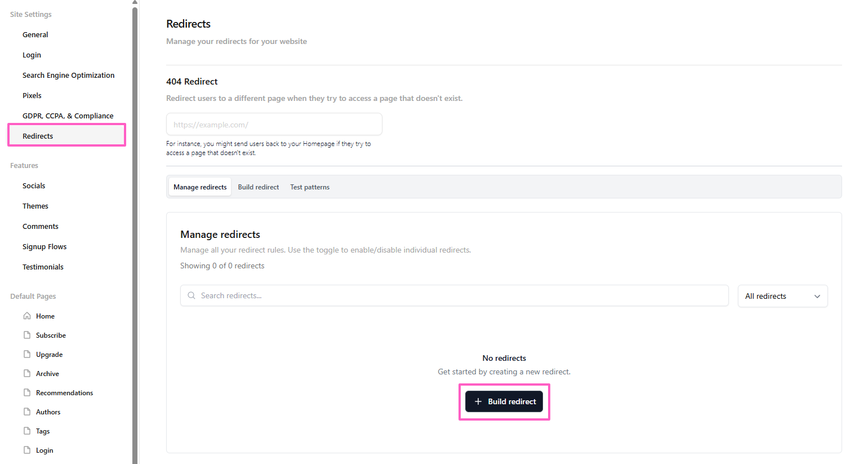Click the Archive page document icon
Screen dimensions: 868x464
click(x=27, y=373)
